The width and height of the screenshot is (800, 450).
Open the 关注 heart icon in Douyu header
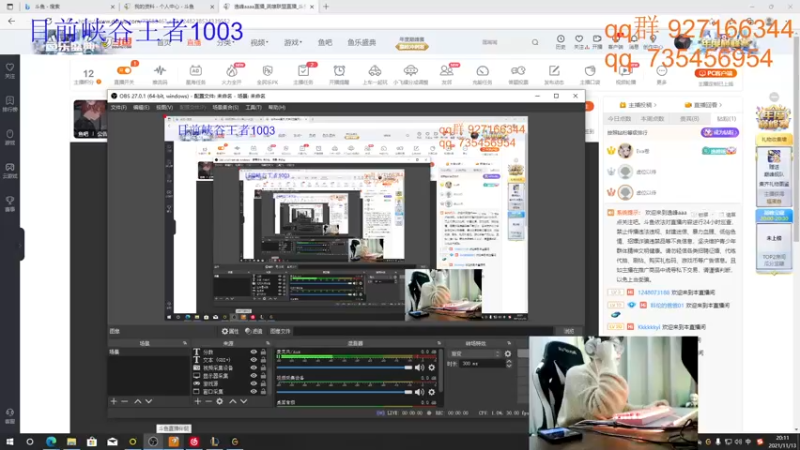[579, 41]
